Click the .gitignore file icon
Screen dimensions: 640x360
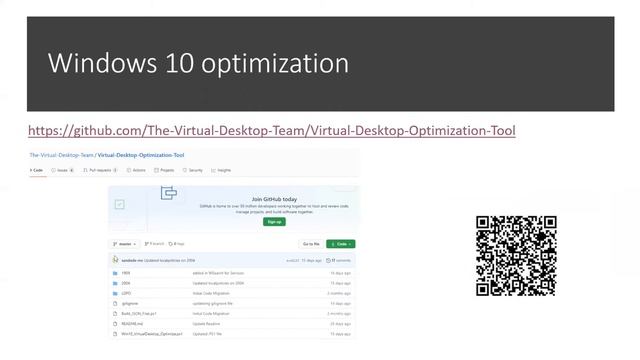tap(115, 304)
